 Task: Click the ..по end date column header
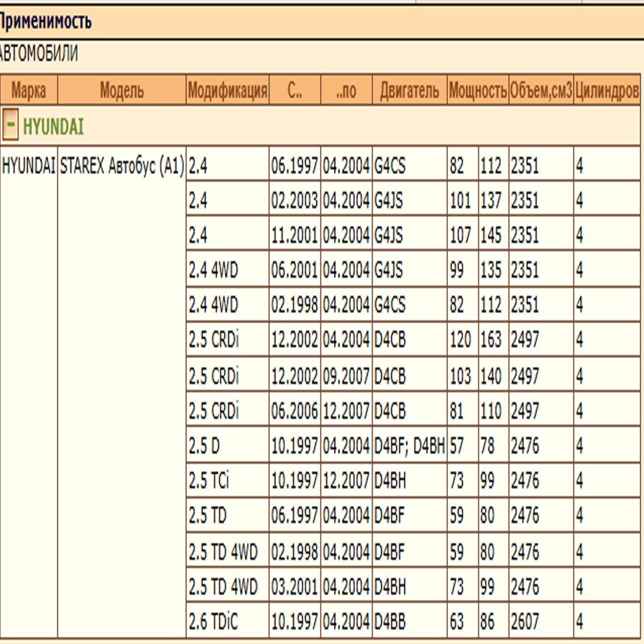point(346,90)
